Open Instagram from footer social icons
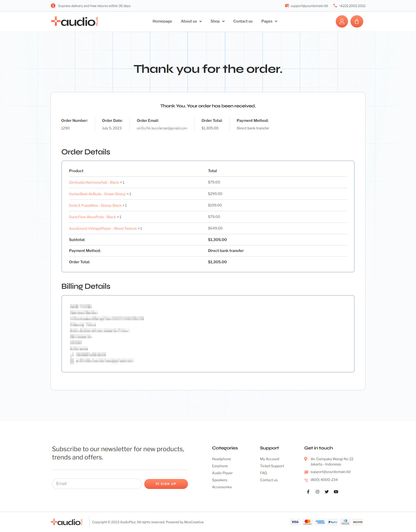This screenshot has width=416, height=532. (317, 491)
